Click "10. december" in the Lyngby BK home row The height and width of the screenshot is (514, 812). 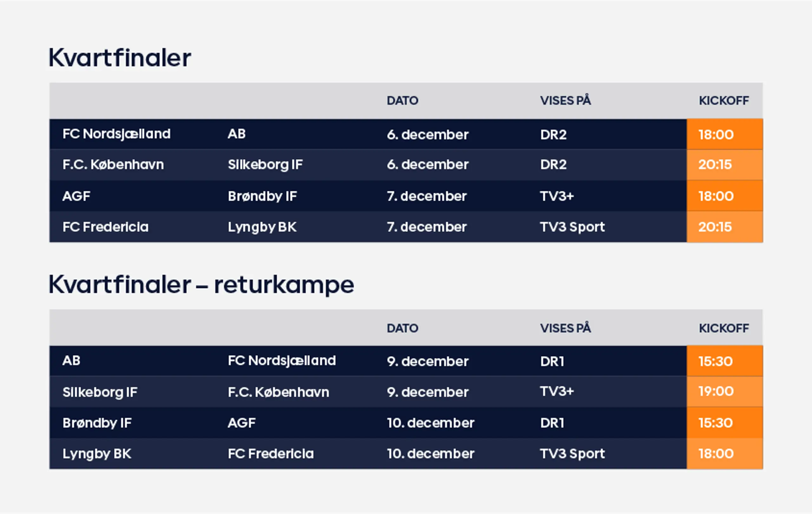[x=430, y=453]
